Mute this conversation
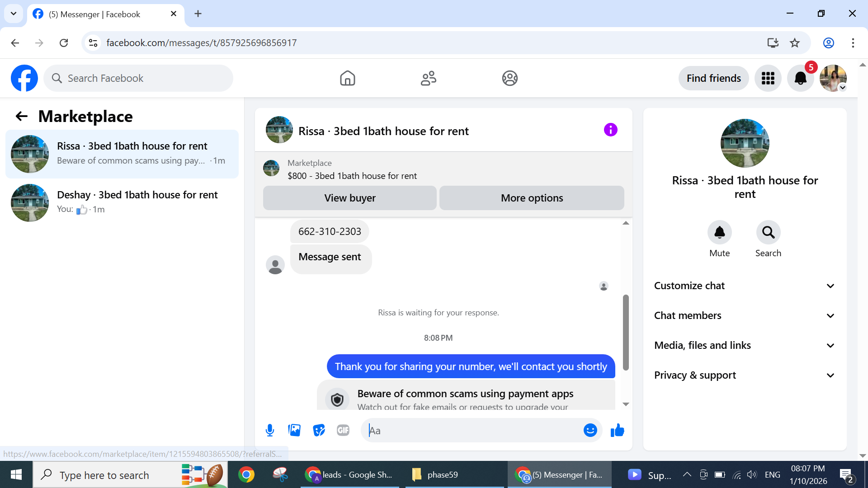868x488 pixels. click(x=719, y=232)
